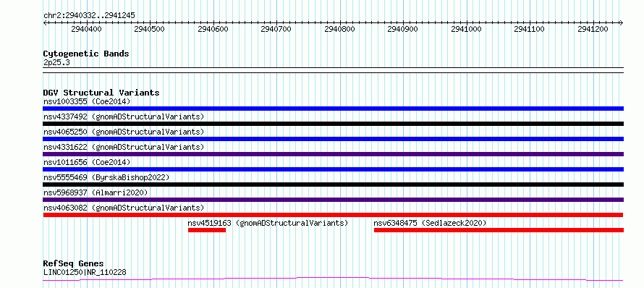Open the nsv5555469 (ByrskaBishop2022) label
The height and width of the screenshot is (288, 644).
(106, 177)
